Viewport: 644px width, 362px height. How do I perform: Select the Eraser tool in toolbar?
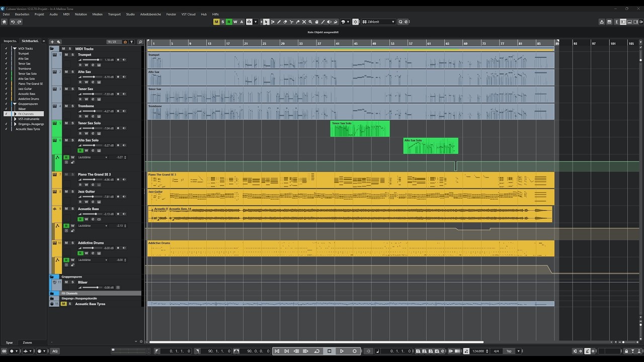tap(285, 22)
